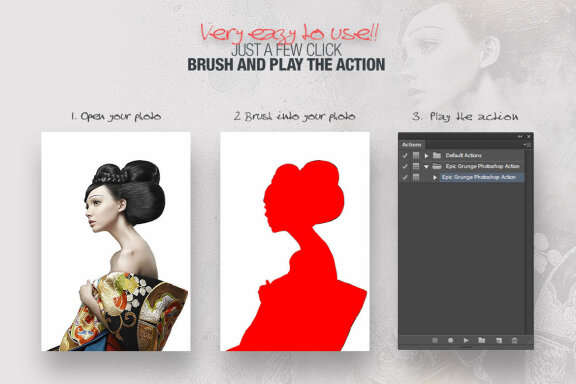Play the selected action
This screenshot has width=576, height=384.
(466, 340)
